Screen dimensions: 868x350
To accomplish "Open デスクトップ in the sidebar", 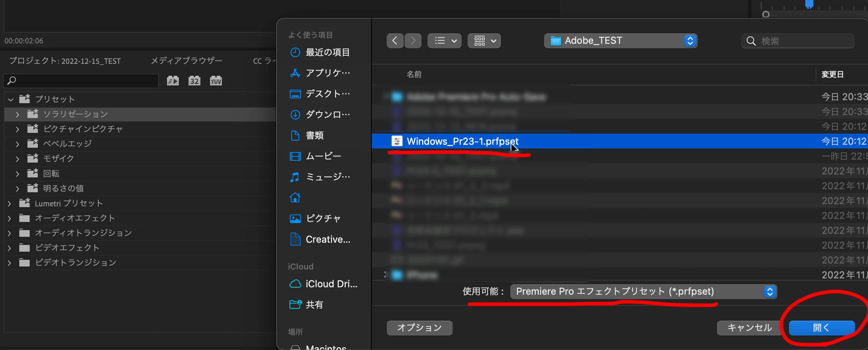I will click(320, 94).
